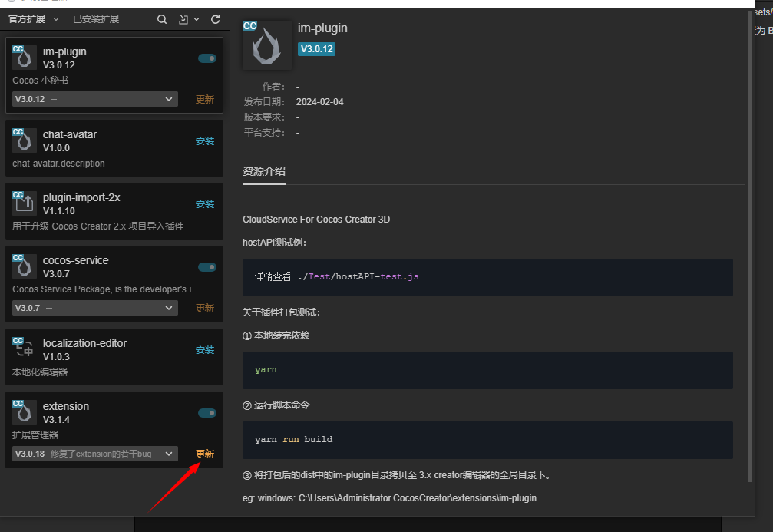The width and height of the screenshot is (773, 532).
Task: Click the hostAPI-test.js code line
Action: click(337, 277)
